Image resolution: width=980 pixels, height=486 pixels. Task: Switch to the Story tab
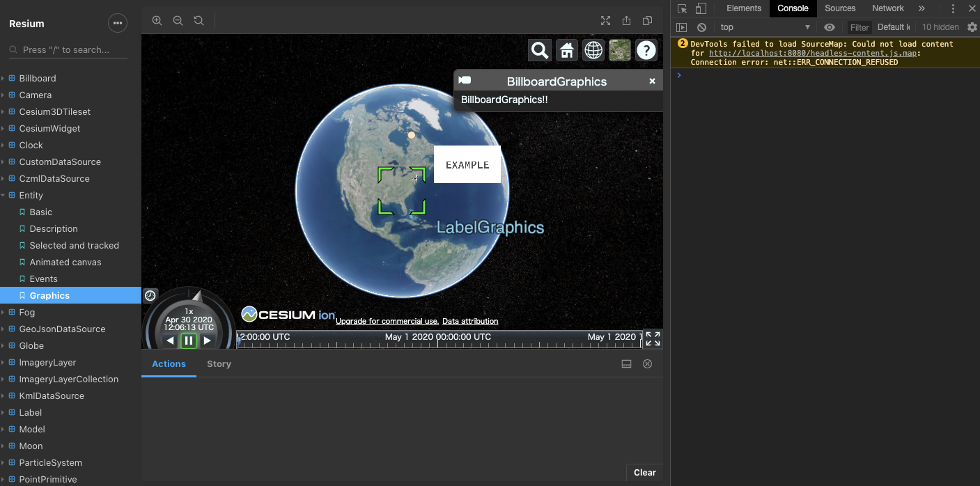coord(219,363)
